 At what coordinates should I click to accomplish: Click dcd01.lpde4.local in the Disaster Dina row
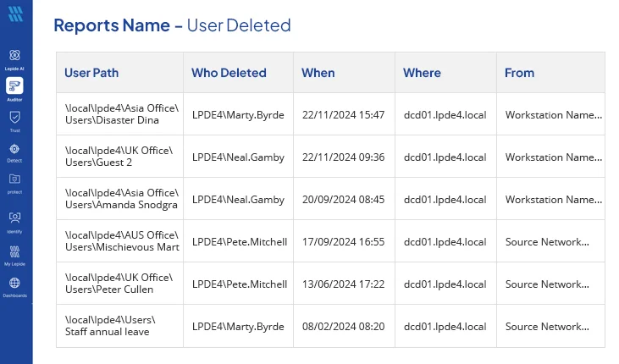click(445, 115)
